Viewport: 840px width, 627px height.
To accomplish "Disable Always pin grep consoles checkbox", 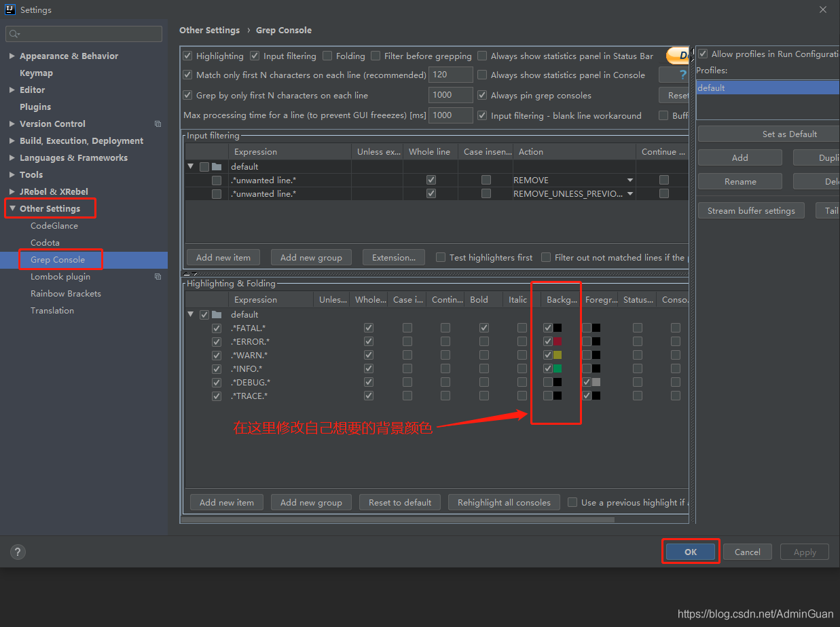I will [x=482, y=95].
